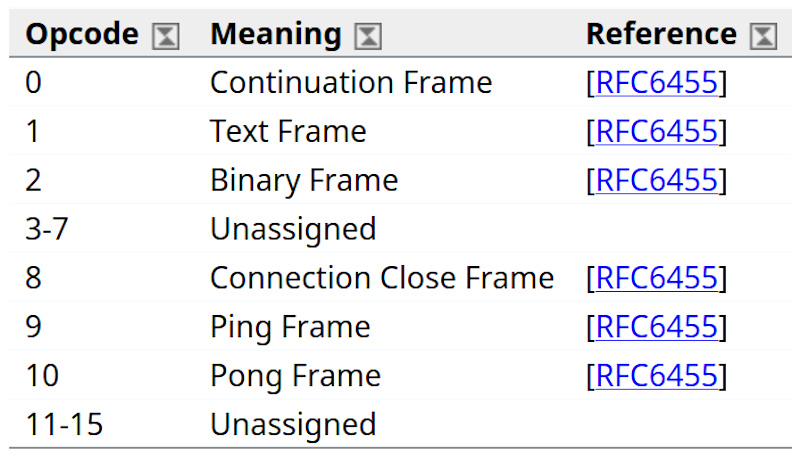This screenshot has height=458, width=800.
Task: Open RFC6455 link in Text Frame row
Action: (657, 132)
